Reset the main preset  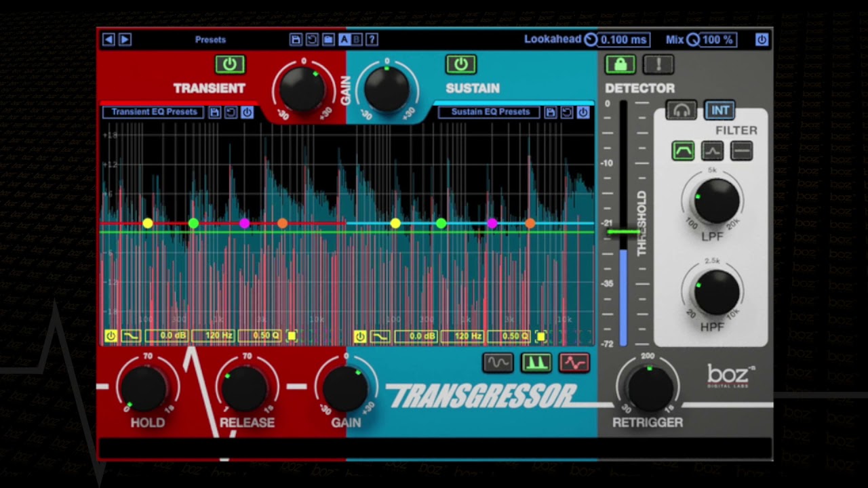click(312, 39)
